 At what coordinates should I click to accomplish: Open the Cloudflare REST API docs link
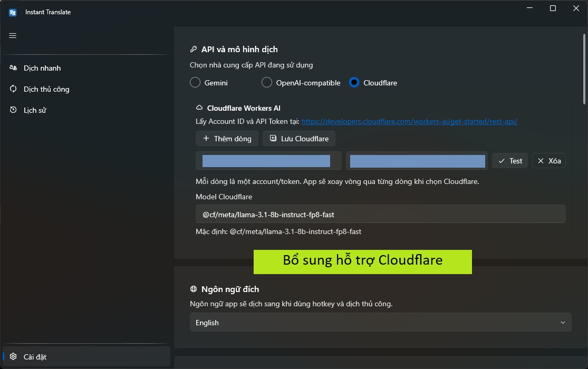pyautogui.click(x=410, y=121)
